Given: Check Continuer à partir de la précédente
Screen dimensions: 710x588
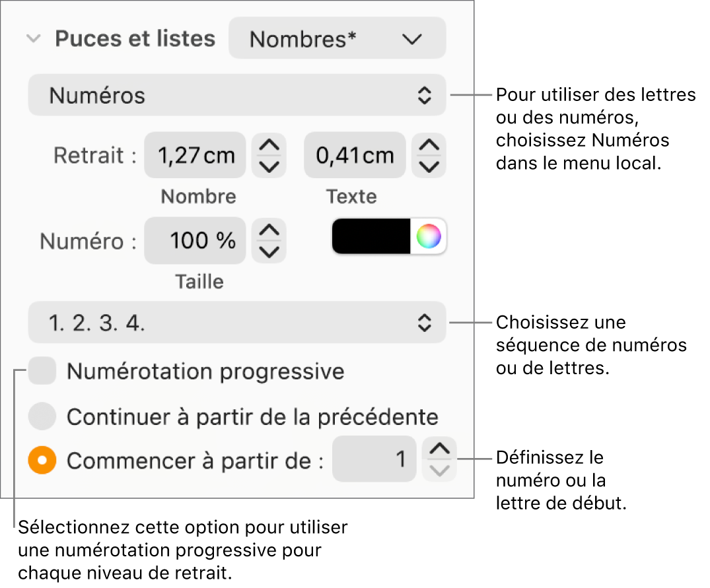Looking at the screenshot, I should pos(42,416).
